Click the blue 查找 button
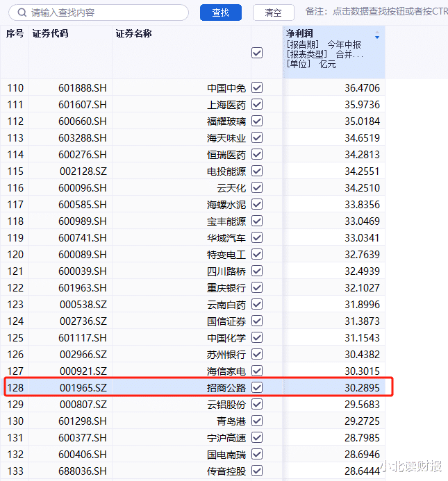This screenshot has height=481, width=448. (x=221, y=12)
